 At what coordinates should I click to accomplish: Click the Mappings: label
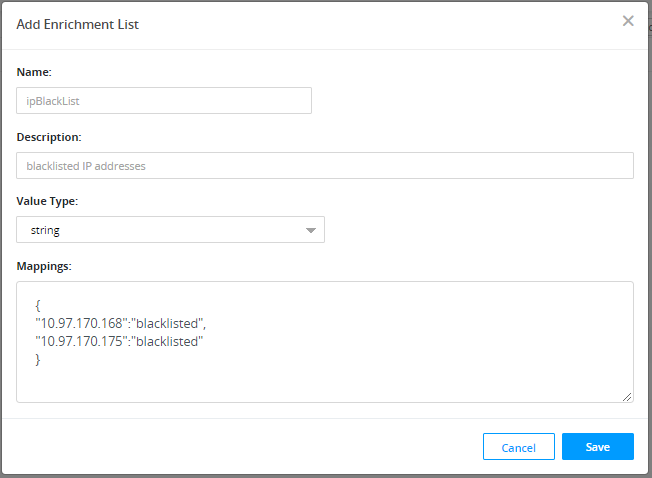pos(45,265)
